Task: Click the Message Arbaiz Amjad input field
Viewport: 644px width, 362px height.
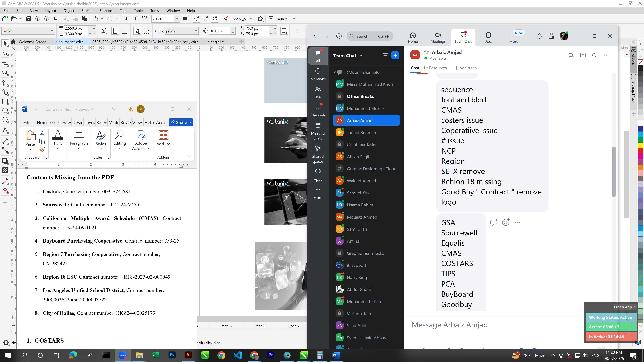Action: coord(496,325)
